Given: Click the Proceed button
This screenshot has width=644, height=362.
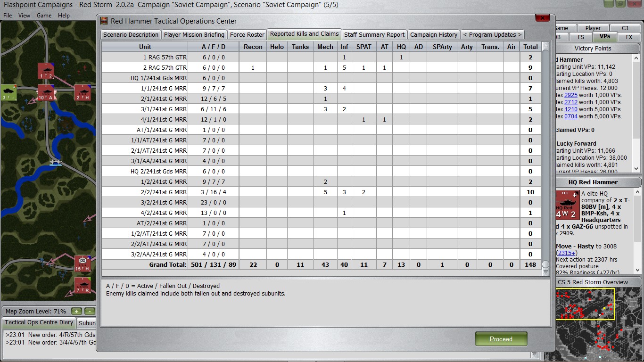Looking at the screenshot, I should pyautogui.click(x=501, y=339).
